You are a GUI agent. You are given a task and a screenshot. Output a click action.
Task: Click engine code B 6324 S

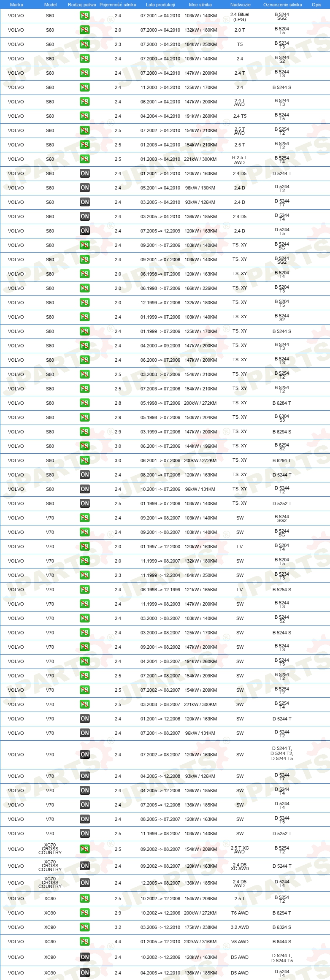[x=282, y=927]
